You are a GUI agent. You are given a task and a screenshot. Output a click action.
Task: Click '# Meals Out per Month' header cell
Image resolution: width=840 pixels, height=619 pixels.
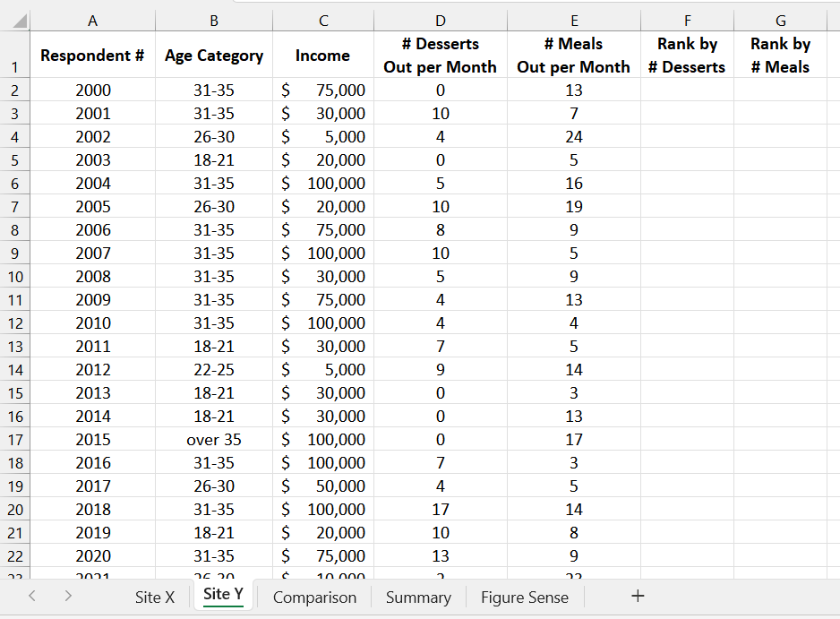tap(574, 56)
